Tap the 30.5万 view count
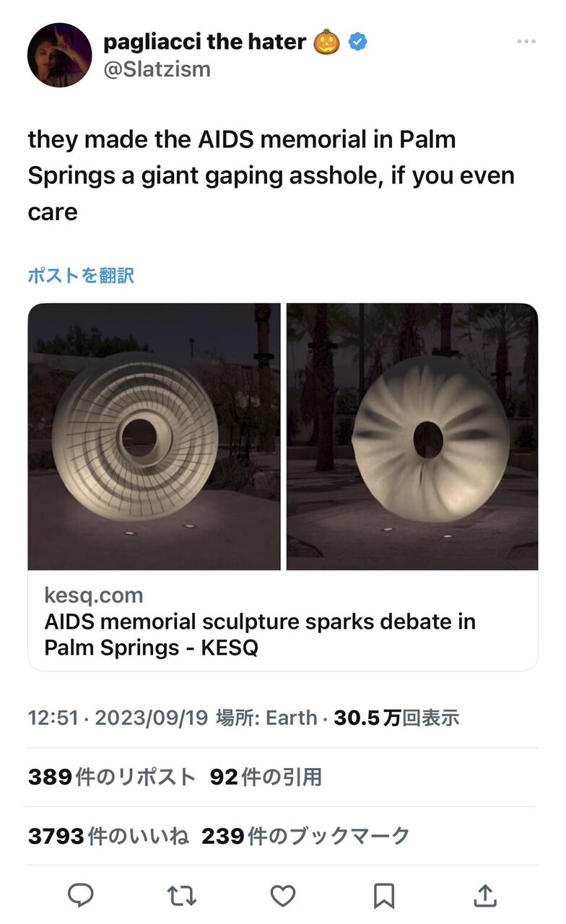Viewport: 566px width, 924px height. coord(396,718)
